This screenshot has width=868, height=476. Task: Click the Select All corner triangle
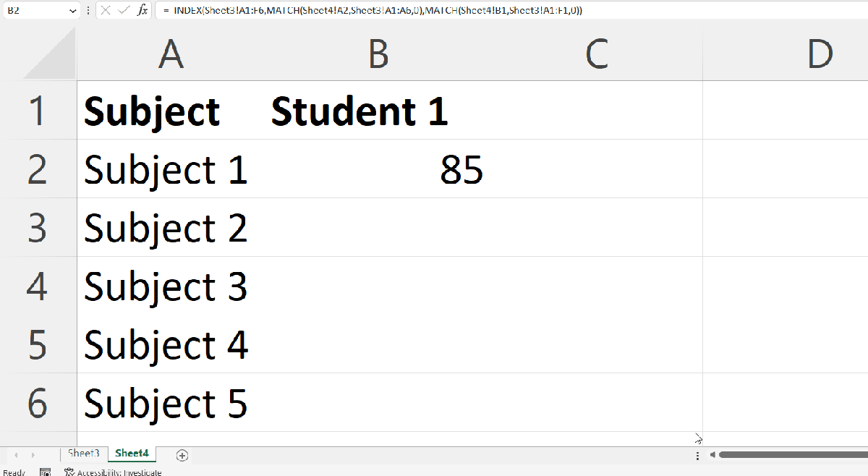50,55
